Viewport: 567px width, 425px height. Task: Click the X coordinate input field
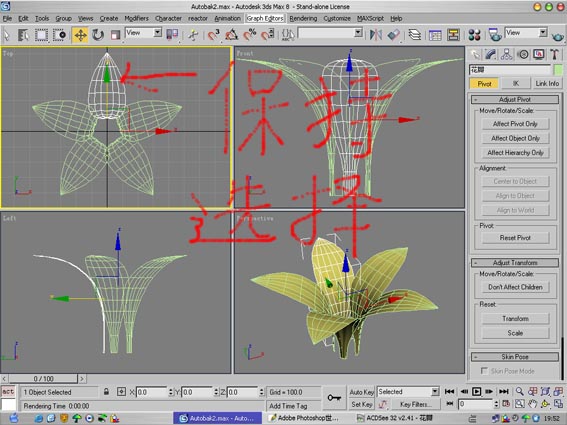tap(152, 392)
